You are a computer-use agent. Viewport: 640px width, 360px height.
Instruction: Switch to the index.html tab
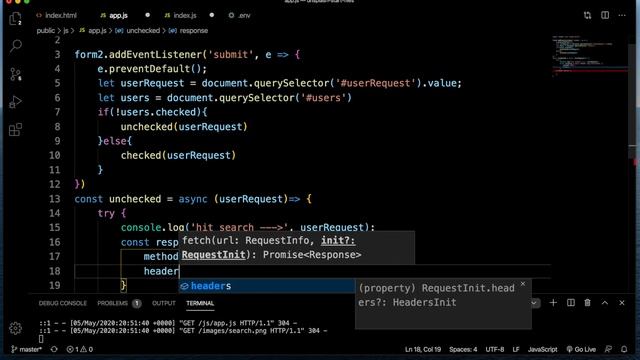[x=56, y=16]
